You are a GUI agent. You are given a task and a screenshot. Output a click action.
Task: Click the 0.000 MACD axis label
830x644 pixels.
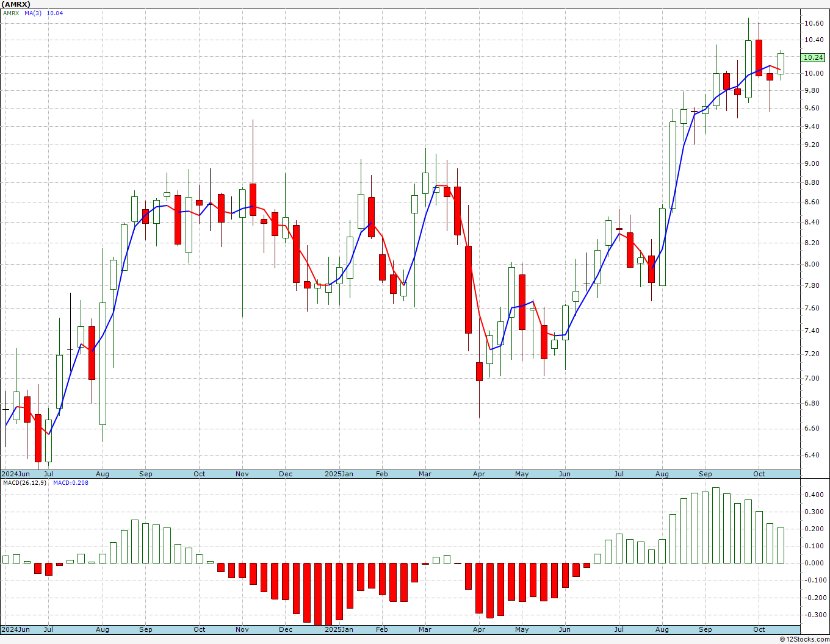815,563
